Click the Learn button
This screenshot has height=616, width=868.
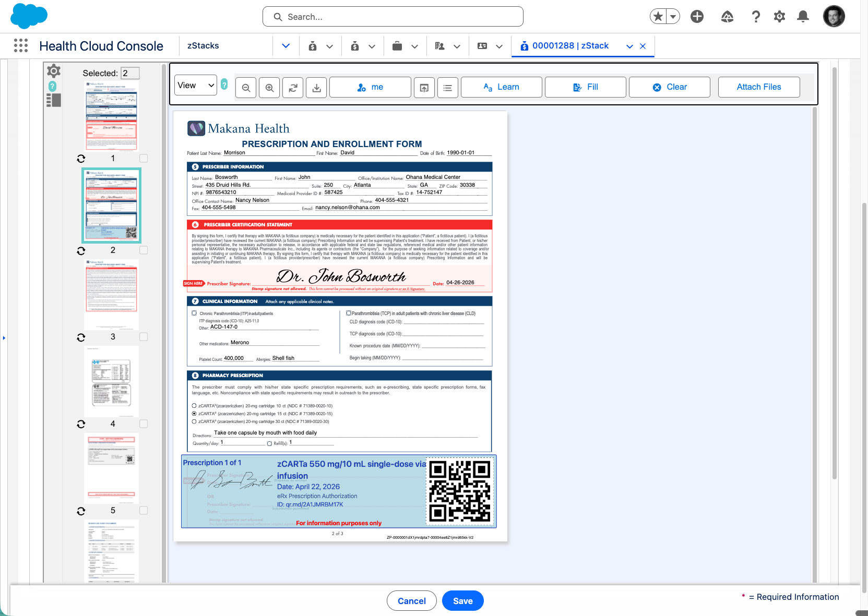pyautogui.click(x=502, y=88)
